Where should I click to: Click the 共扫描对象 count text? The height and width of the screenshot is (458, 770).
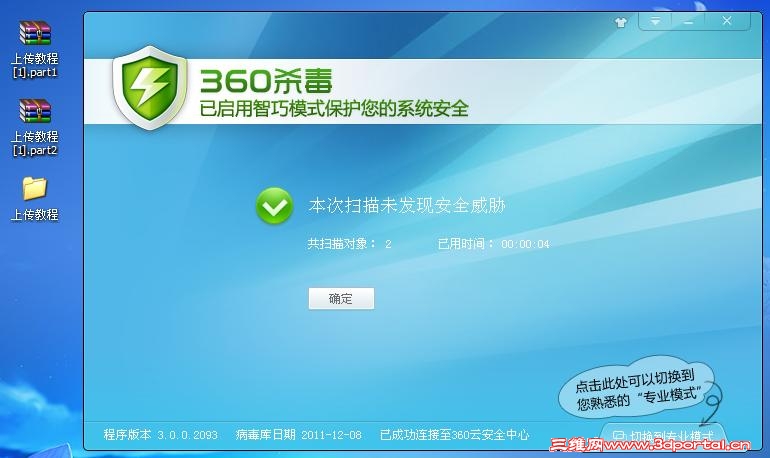click(x=349, y=243)
